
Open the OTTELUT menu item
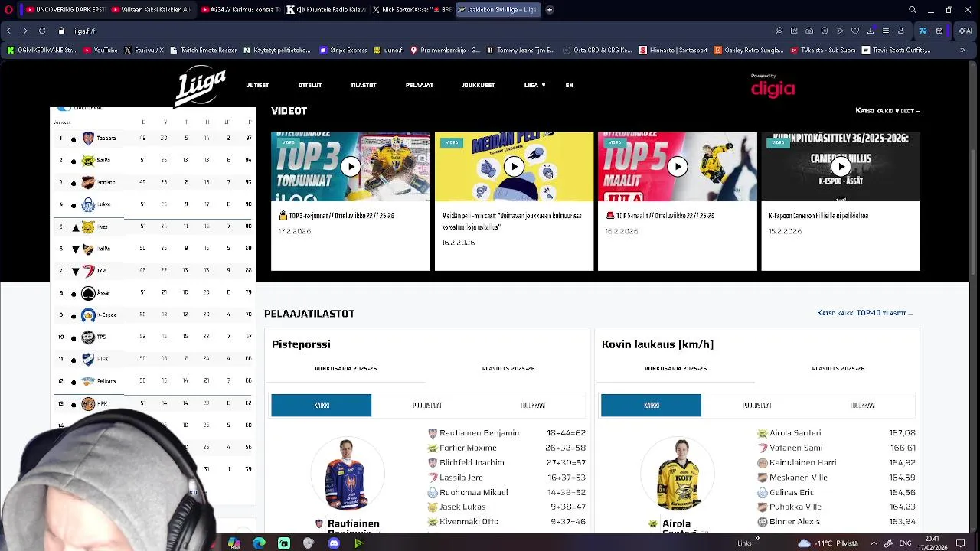310,85
